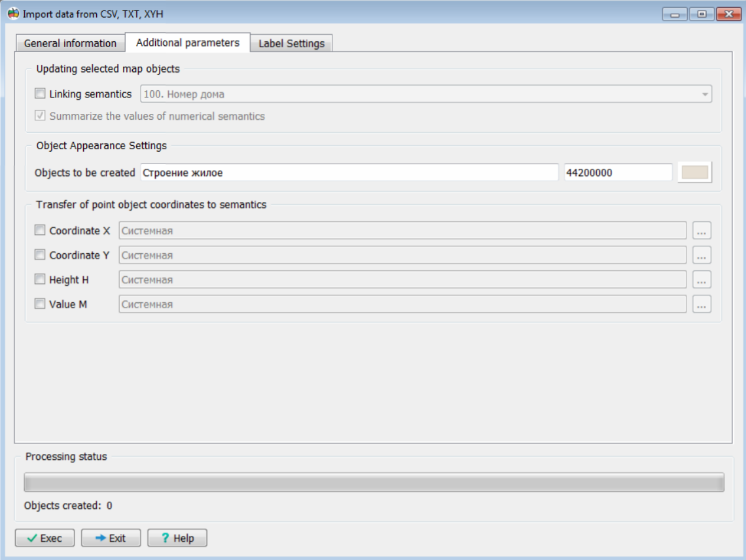Open browse button for Value M semantics
746x560 pixels.
(x=702, y=304)
